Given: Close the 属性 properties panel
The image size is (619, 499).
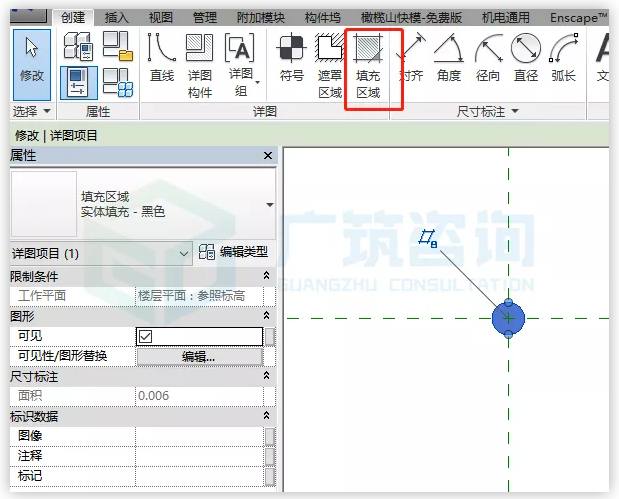Looking at the screenshot, I should (x=267, y=156).
